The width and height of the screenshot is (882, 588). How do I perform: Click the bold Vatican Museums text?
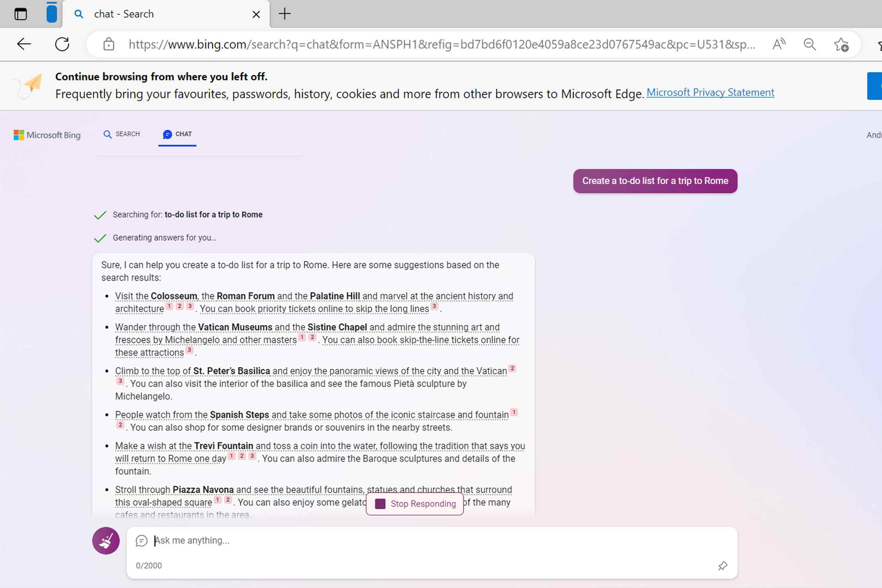235,327
